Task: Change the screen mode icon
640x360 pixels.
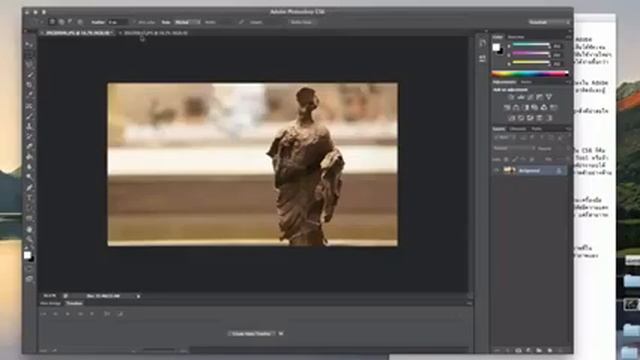Action: pos(29,279)
